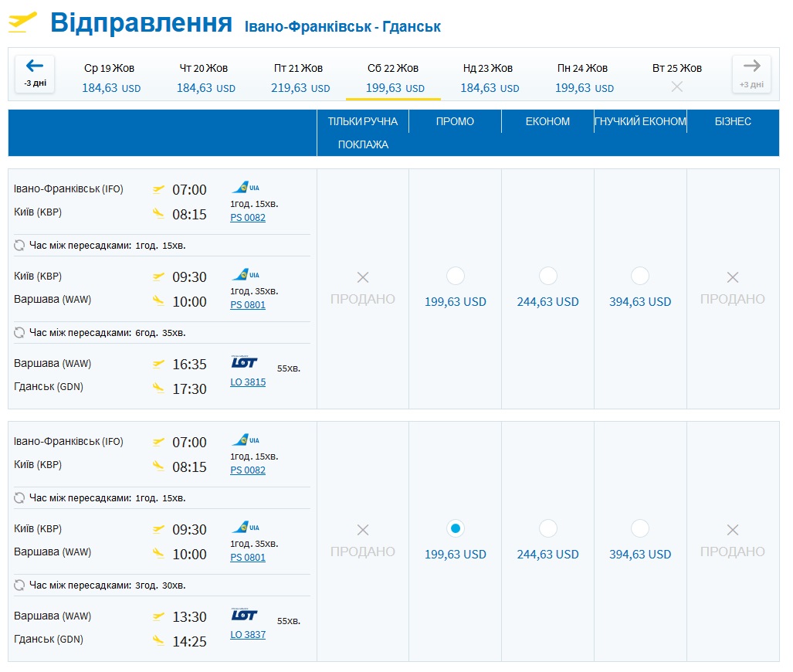Click the LOT airline logo for flight LO 3837
Image resolution: width=793 pixels, height=672 pixels.
point(245,615)
